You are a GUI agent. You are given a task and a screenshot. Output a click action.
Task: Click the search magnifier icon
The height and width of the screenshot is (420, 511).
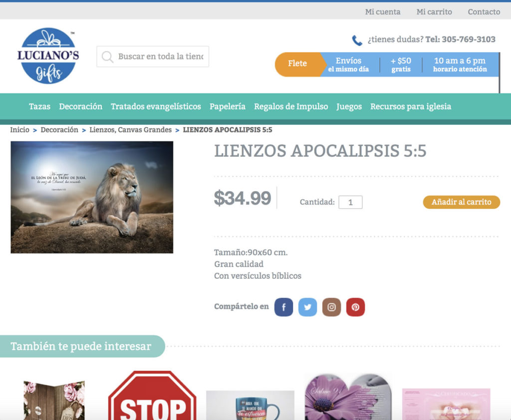[107, 57]
